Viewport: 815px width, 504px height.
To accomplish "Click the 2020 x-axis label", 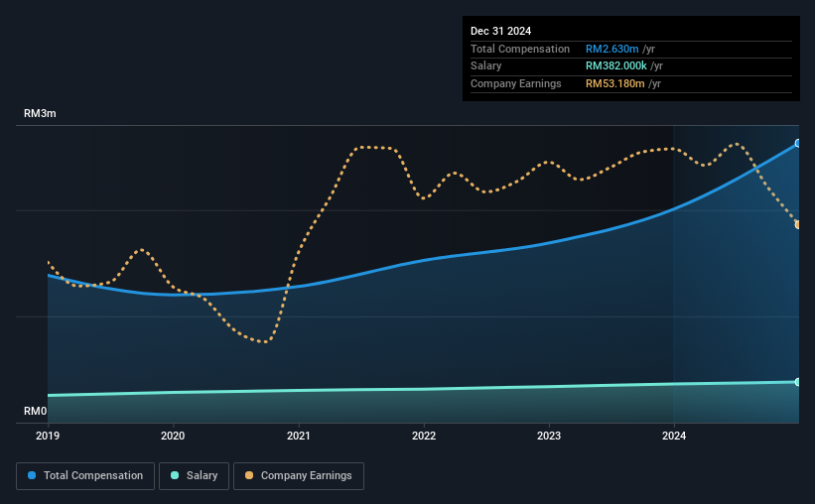I will click(x=173, y=436).
